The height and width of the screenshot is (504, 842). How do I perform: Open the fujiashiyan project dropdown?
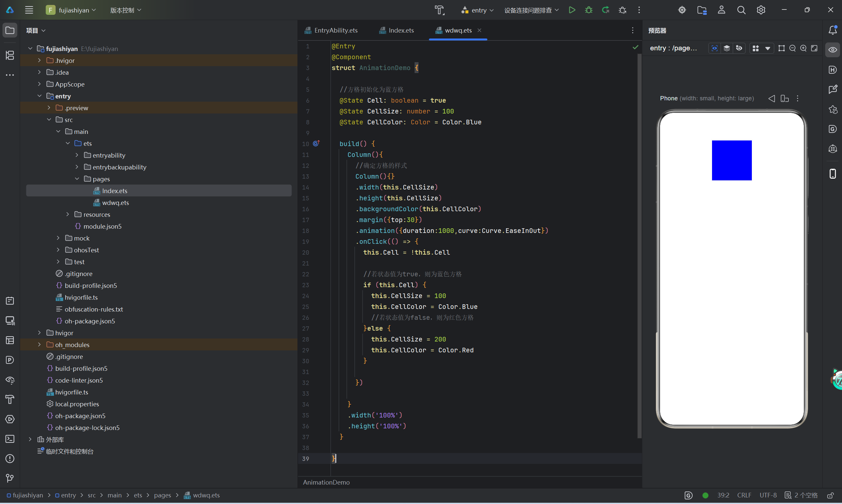[x=71, y=10]
